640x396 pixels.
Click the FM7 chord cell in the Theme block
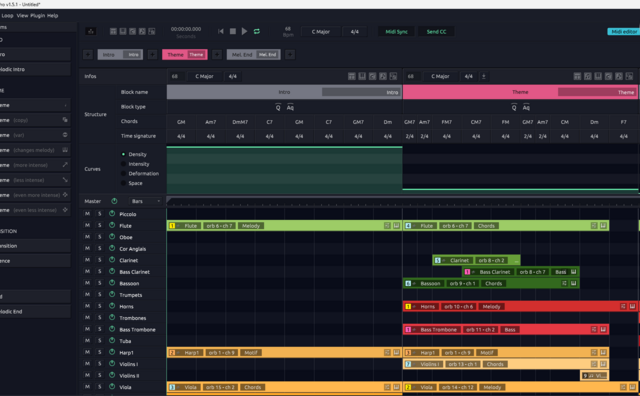[447, 122]
